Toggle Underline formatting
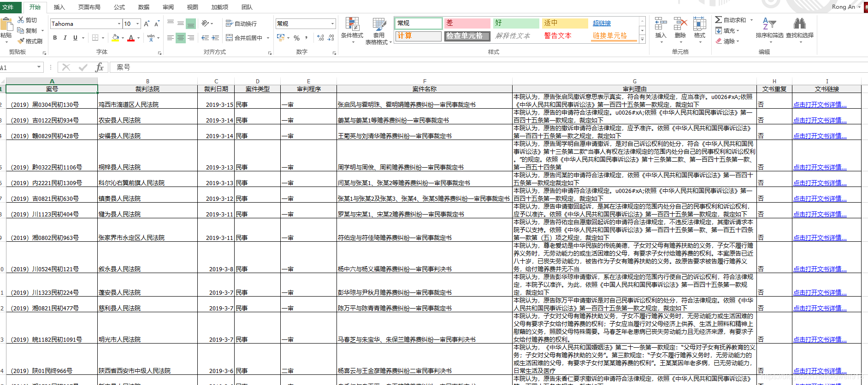868x385 pixels. (x=75, y=38)
